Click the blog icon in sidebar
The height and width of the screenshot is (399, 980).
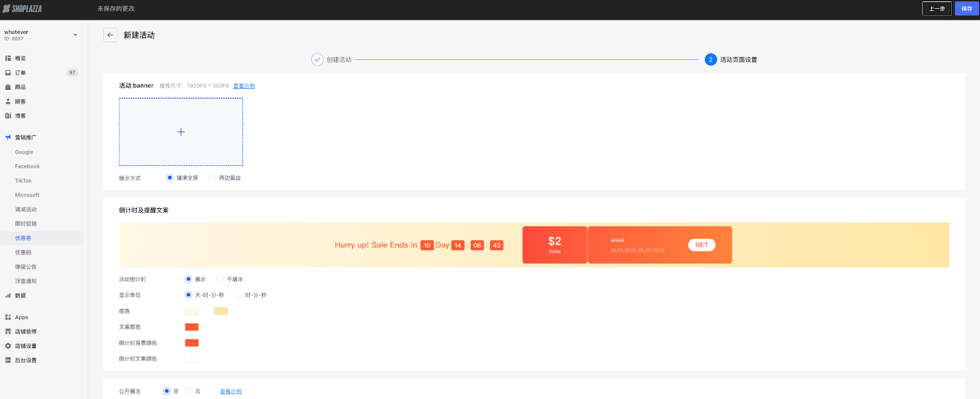click(8, 116)
